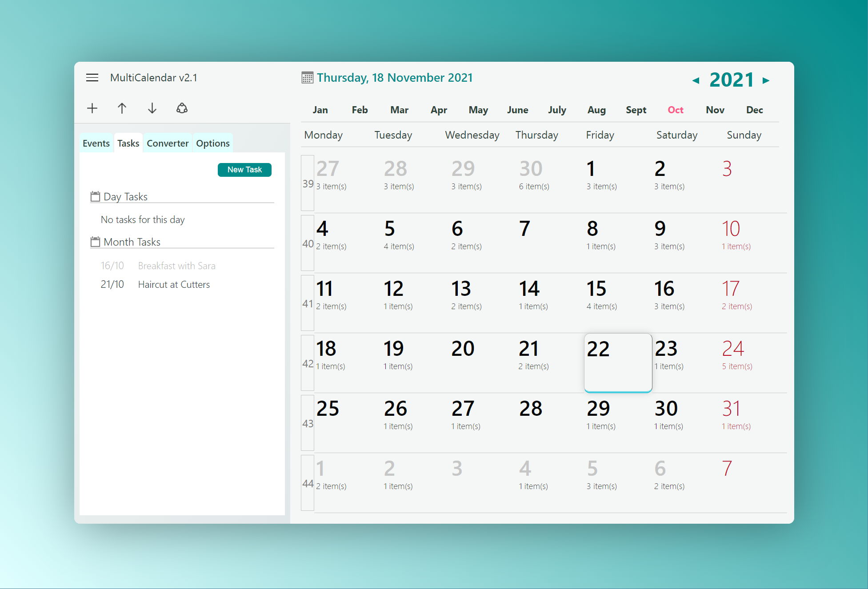Image resolution: width=868 pixels, height=589 pixels.
Task: Click the Thursday, 18 November 2021 date header
Action: pos(395,78)
